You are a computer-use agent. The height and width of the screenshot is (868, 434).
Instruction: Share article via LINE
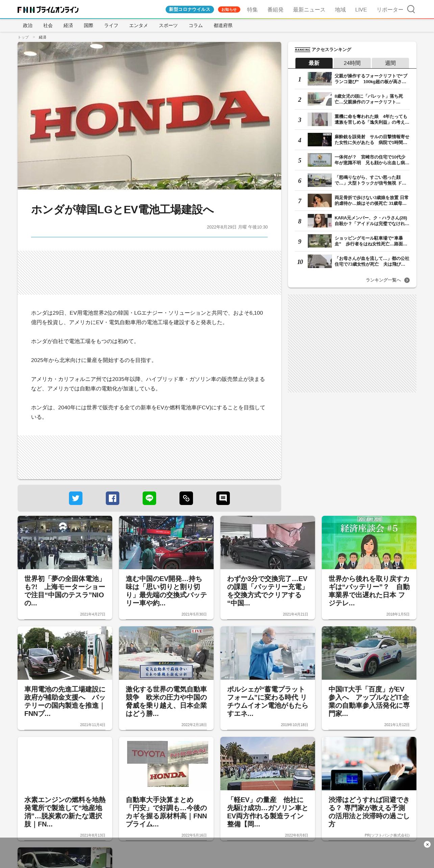coord(149,498)
